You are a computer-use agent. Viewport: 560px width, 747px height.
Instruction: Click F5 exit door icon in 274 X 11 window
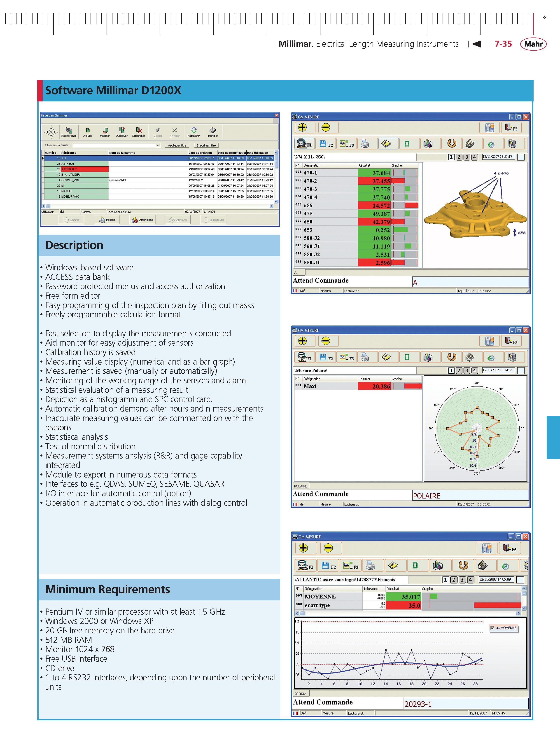tap(511, 128)
